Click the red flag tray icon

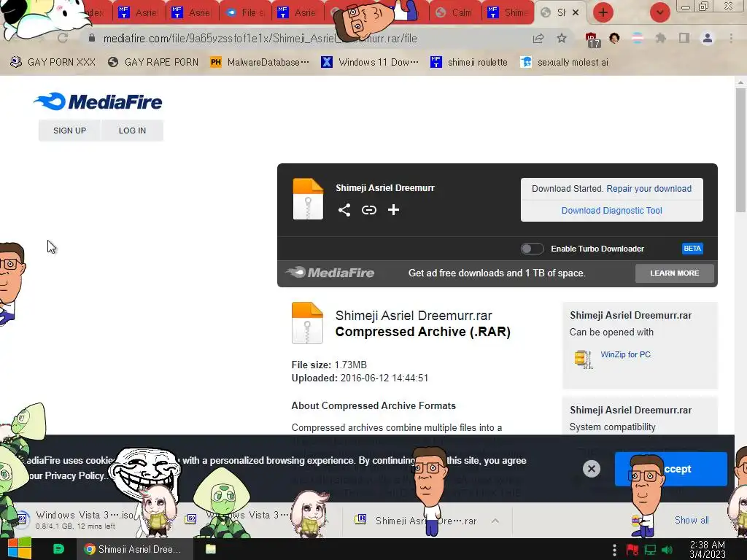point(632,550)
